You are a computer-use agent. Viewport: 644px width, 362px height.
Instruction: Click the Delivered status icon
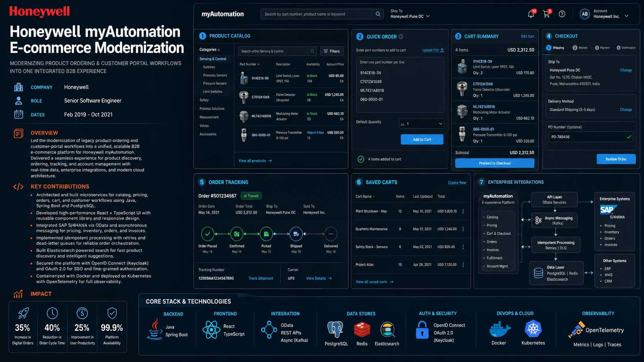331,234
